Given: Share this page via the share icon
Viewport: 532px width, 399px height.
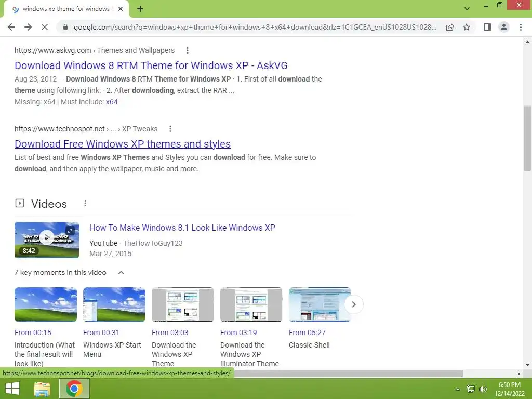Looking at the screenshot, I should point(450,27).
